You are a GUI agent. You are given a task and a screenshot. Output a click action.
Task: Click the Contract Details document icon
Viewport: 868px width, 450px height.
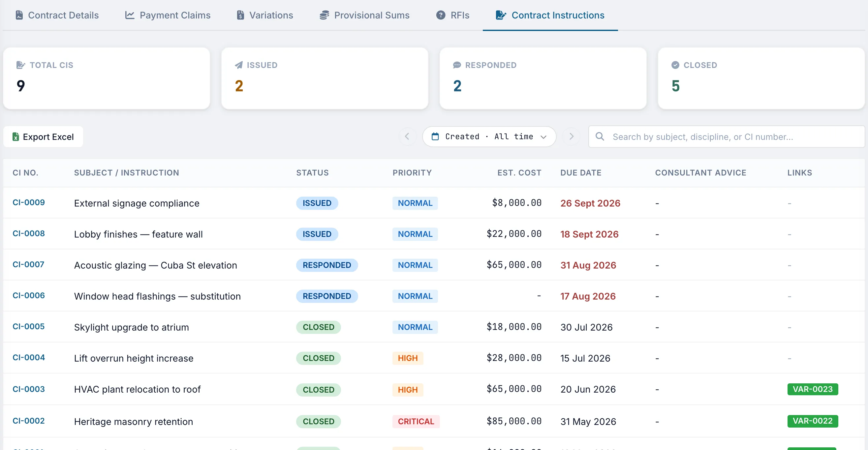(19, 15)
